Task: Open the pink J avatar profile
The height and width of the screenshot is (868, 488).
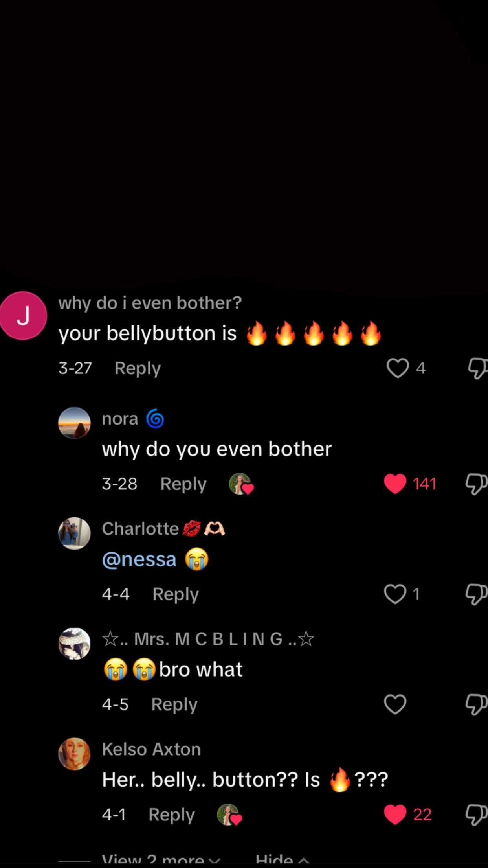Action: point(23,316)
